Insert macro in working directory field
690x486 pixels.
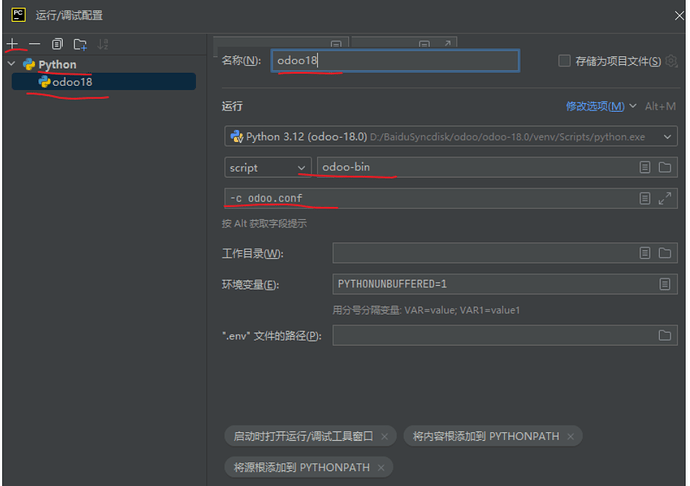(x=645, y=253)
